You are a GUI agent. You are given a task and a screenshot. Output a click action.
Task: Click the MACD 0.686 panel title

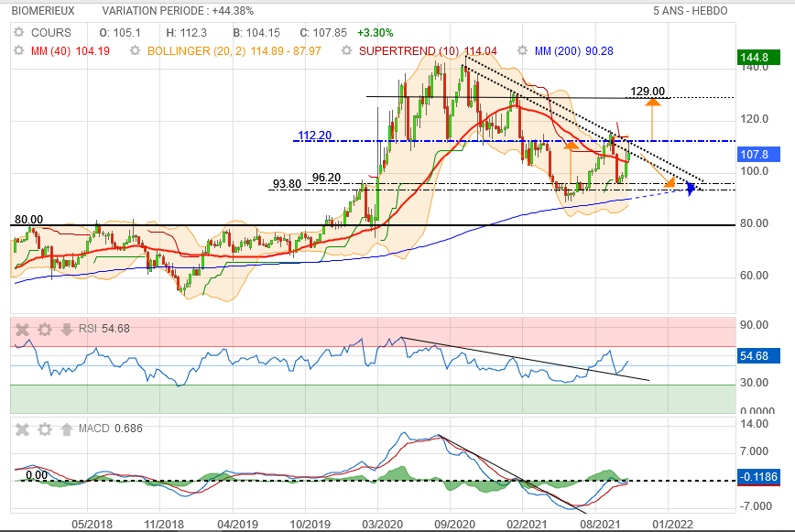[x=111, y=429]
